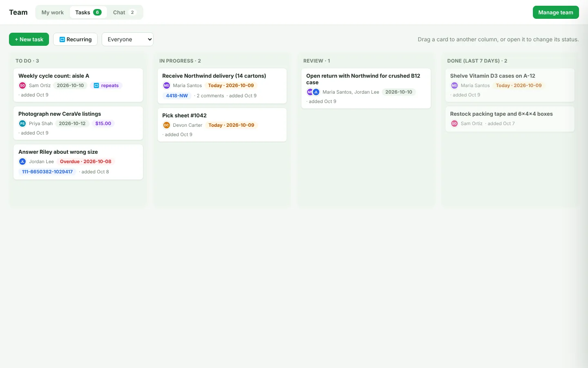Click the Team heading in the top bar

(18, 12)
